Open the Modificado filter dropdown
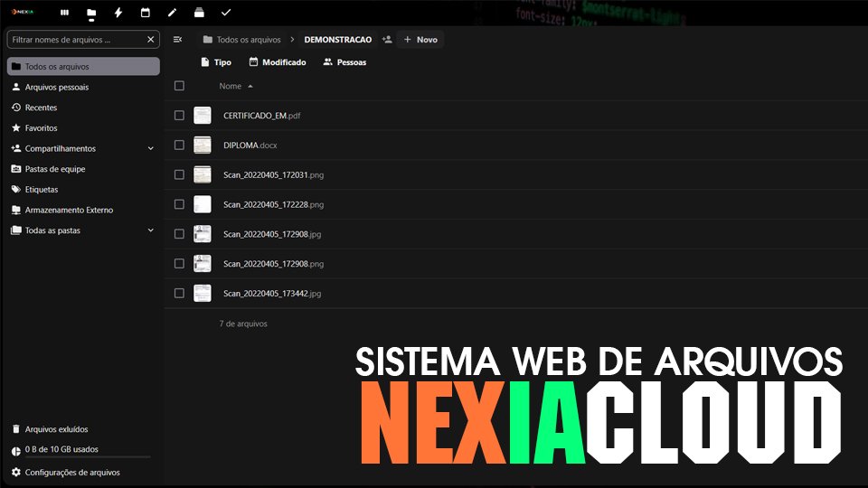Image resolution: width=868 pixels, height=488 pixels. 278,62
